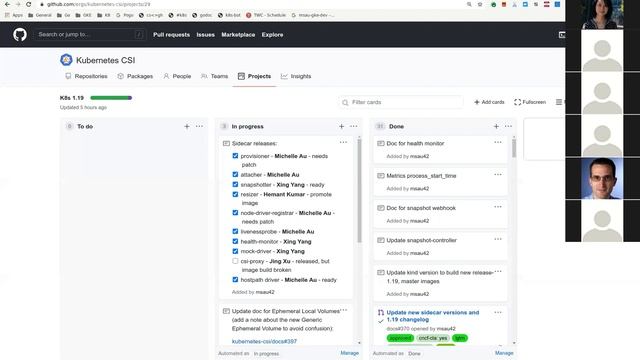Open In progress column options menu

click(354, 127)
